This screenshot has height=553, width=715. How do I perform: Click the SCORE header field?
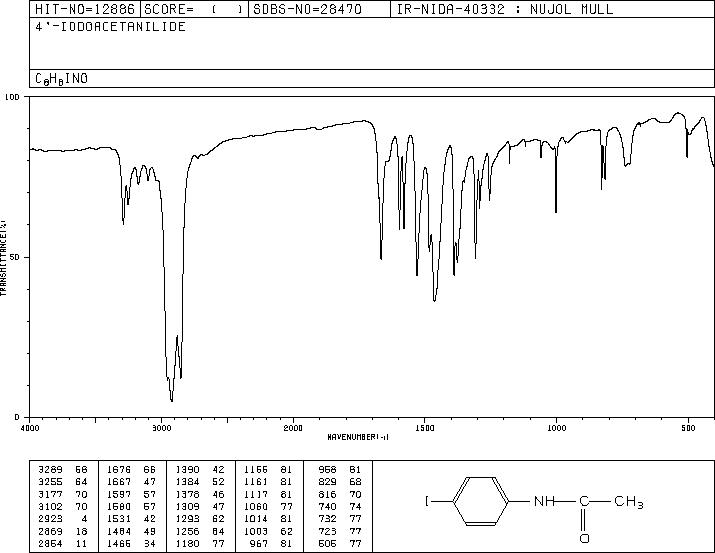pyautogui.click(x=194, y=9)
